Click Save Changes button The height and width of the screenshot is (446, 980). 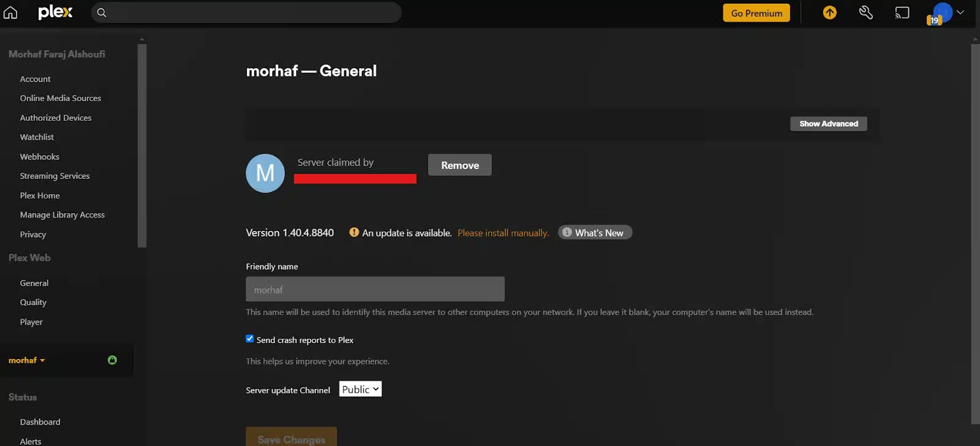click(x=292, y=437)
